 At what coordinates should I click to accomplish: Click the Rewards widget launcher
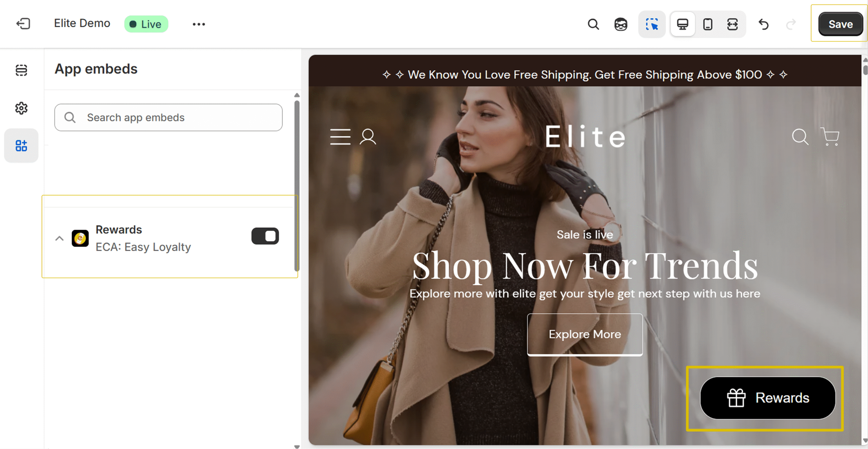coord(768,398)
